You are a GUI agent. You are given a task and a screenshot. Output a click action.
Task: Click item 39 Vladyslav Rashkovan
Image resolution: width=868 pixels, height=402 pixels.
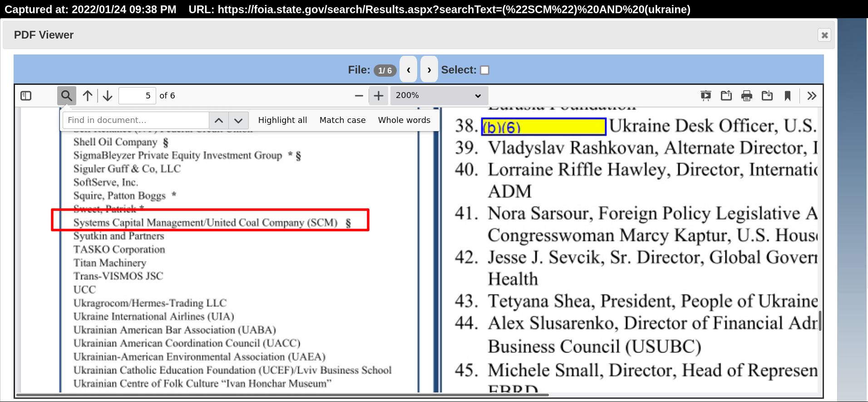click(636, 148)
